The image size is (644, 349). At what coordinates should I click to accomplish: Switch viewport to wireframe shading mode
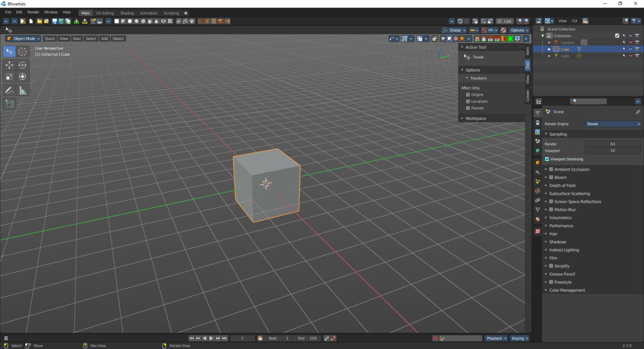(x=443, y=39)
